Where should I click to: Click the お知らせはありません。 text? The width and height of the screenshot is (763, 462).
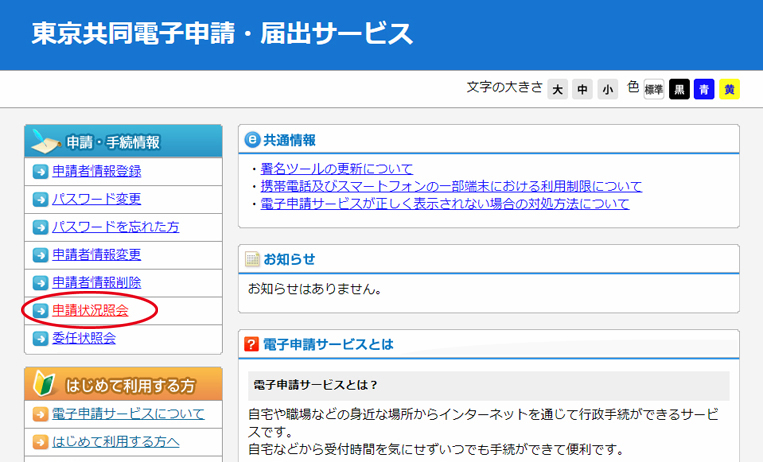[x=315, y=289]
